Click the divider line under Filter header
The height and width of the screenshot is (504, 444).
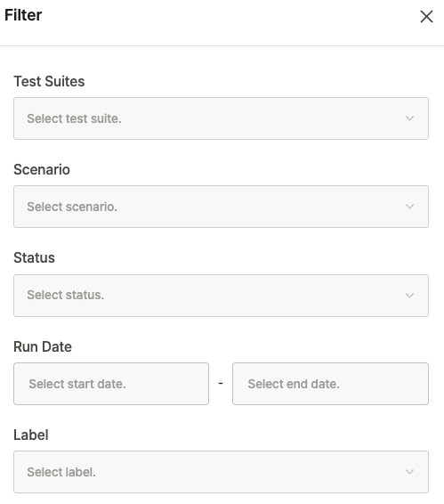click(x=222, y=45)
